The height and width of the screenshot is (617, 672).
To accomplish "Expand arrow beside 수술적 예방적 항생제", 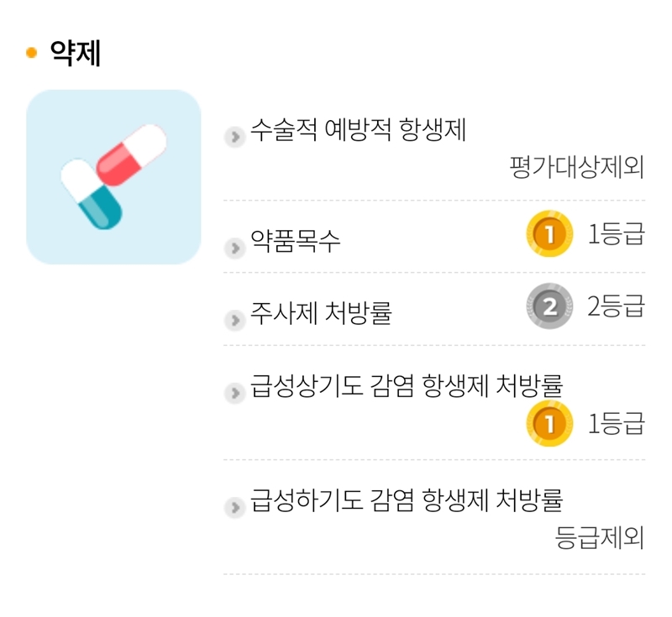I will (x=234, y=136).
